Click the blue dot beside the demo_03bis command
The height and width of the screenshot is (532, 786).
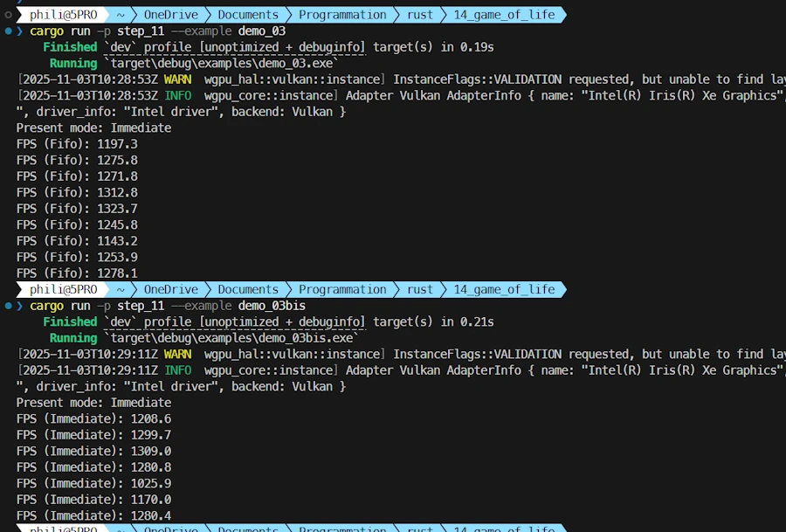coord(8,306)
